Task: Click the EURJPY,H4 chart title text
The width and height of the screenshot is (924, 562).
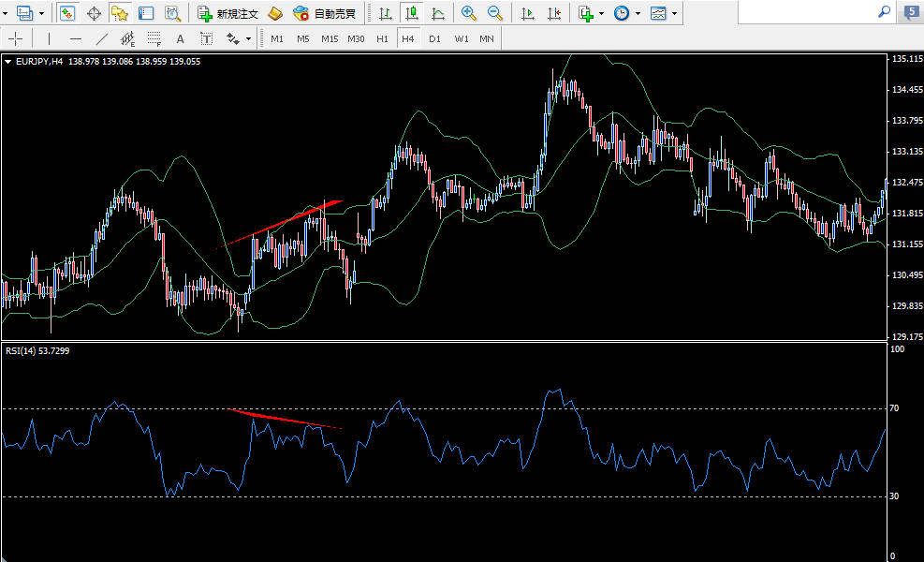Action: tap(39, 61)
